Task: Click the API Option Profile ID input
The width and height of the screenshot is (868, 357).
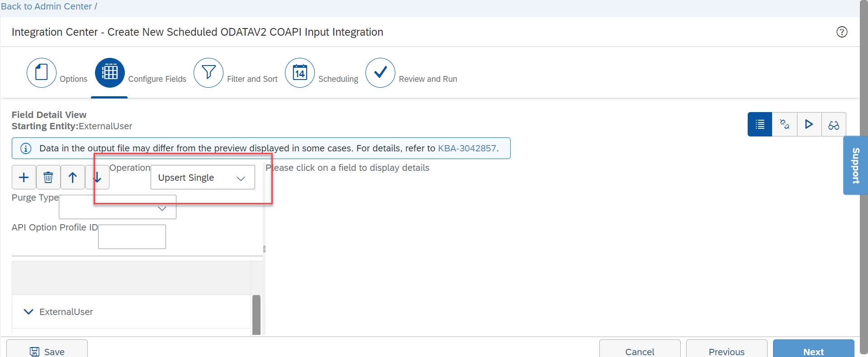Action: pos(132,237)
